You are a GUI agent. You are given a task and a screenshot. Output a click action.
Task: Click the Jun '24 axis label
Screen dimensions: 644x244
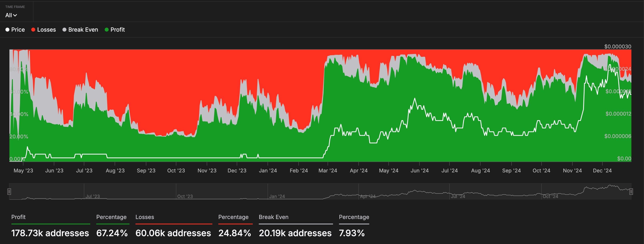[x=419, y=171]
